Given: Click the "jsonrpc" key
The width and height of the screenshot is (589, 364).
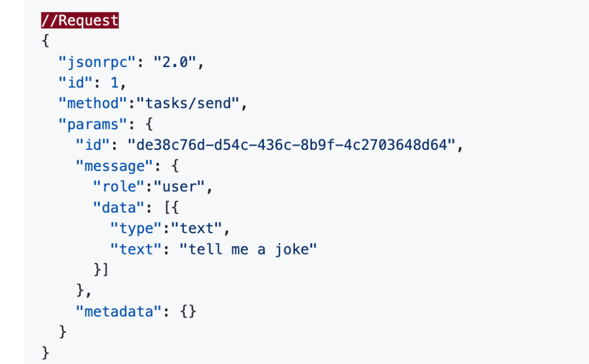Looking at the screenshot, I should click(x=96, y=62).
